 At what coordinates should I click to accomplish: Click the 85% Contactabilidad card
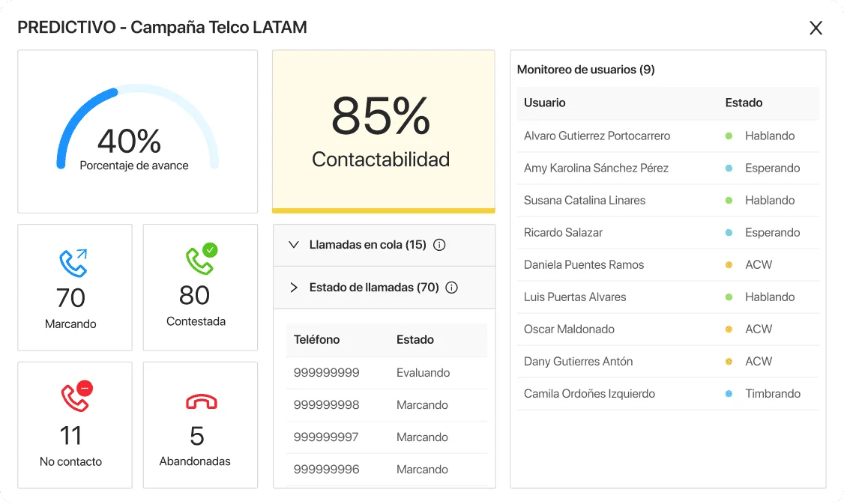[x=383, y=132]
